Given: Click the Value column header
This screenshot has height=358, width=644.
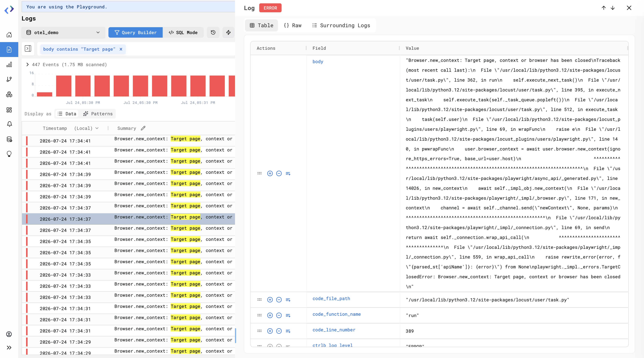Looking at the screenshot, I should 412,48.
